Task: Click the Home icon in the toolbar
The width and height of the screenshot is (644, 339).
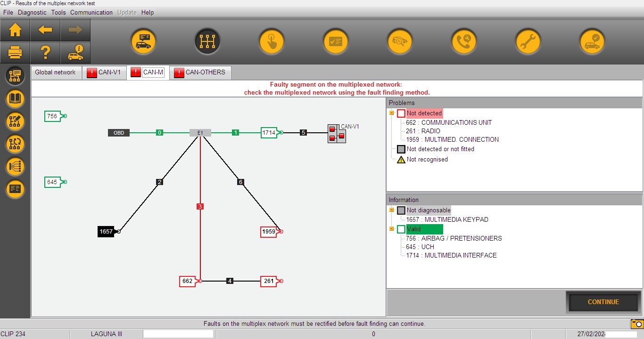Action: point(15,30)
